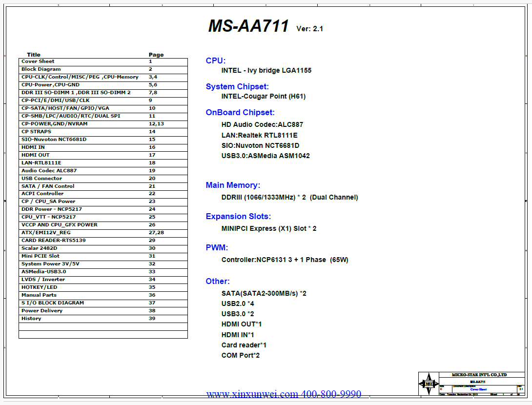This screenshot has height=405, width=532.
Task: Click 'CPU_VTT - NCP5217' row
Action: point(103,218)
